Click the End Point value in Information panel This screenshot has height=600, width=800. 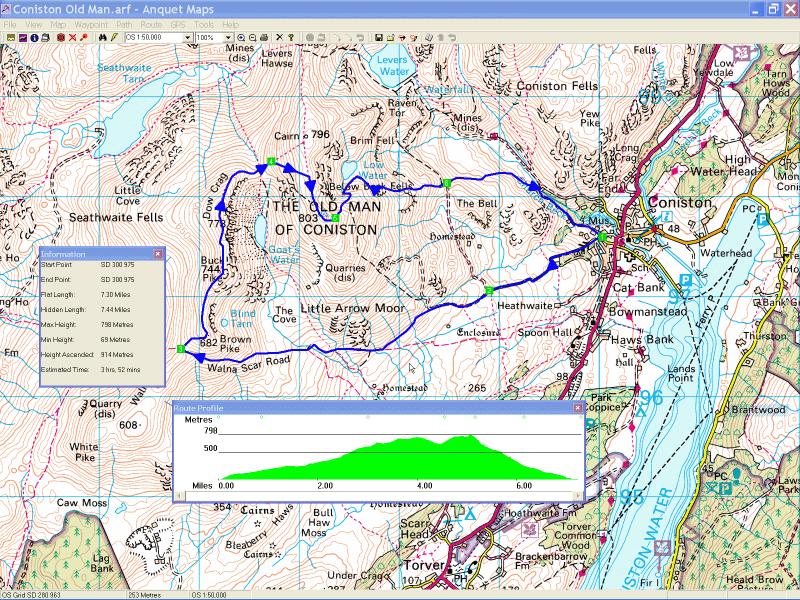[117, 280]
